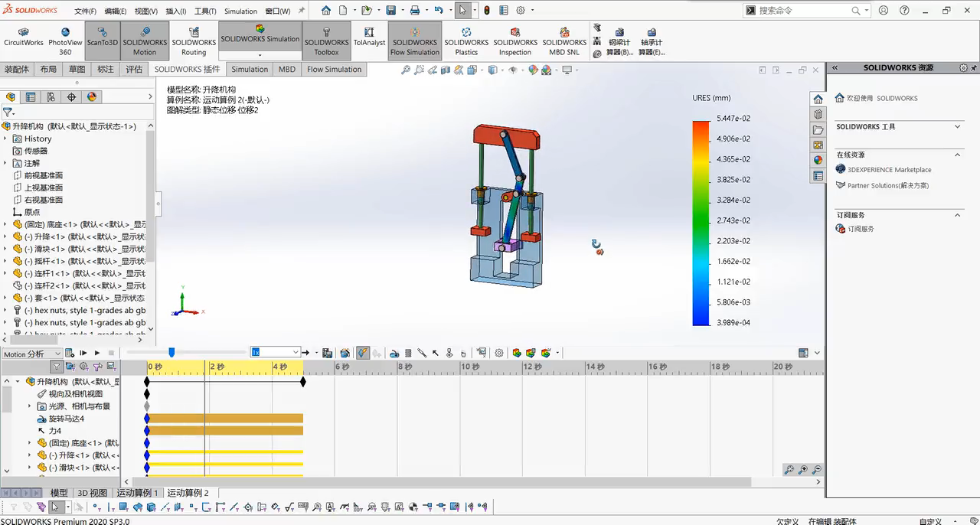Expand the History tree node
Image resolution: width=980 pixels, height=525 pixels.
6,139
